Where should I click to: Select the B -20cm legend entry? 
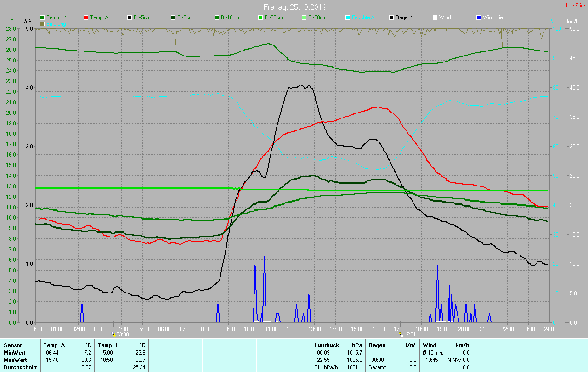(273, 17)
